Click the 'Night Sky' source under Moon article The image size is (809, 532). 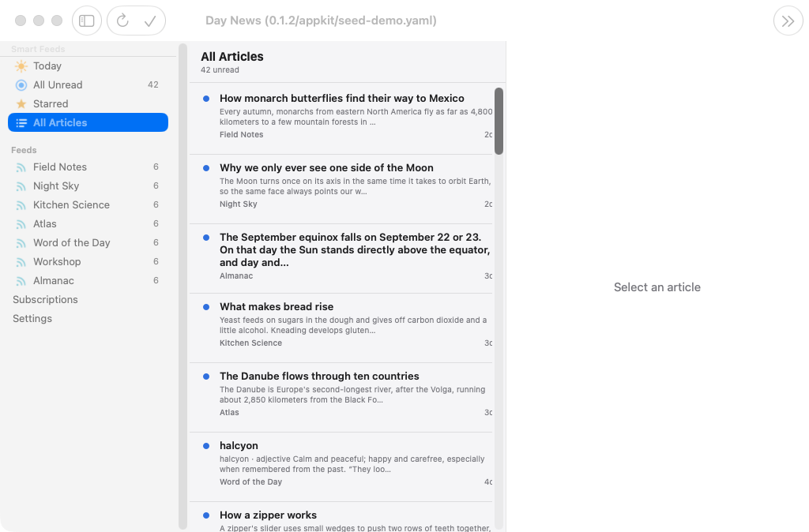pos(239,204)
